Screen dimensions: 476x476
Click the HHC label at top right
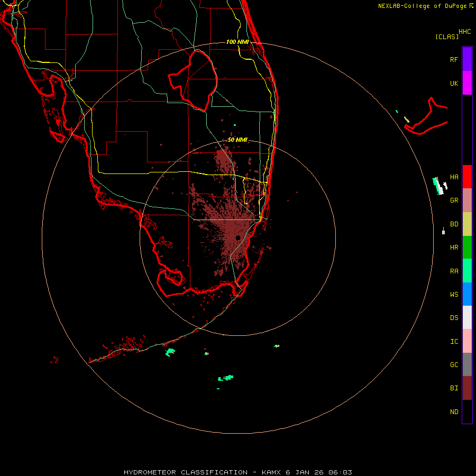coord(465,32)
